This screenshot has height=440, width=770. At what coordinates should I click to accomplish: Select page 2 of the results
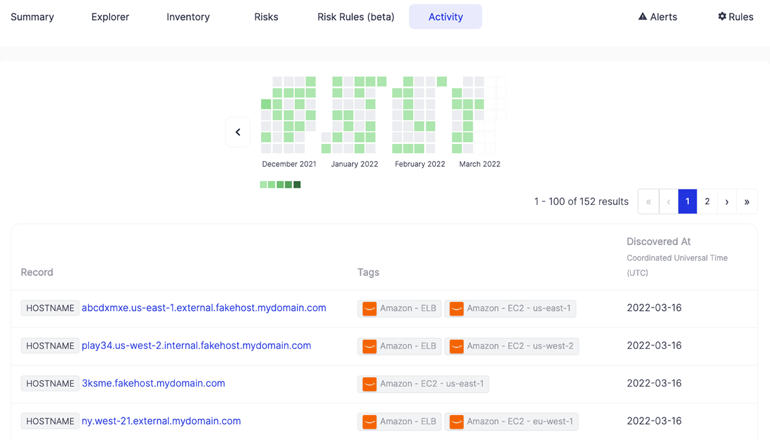pyautogui.click(x=707, y=201)
